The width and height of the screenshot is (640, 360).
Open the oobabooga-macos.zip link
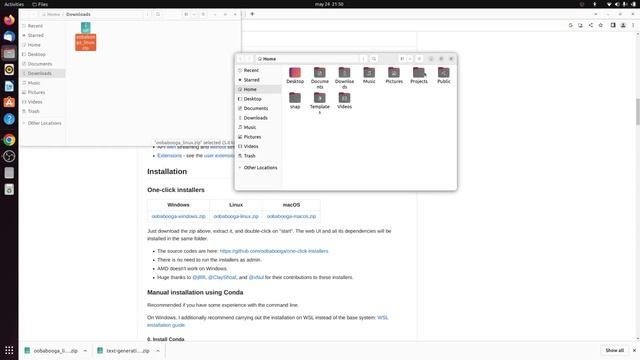291,216
